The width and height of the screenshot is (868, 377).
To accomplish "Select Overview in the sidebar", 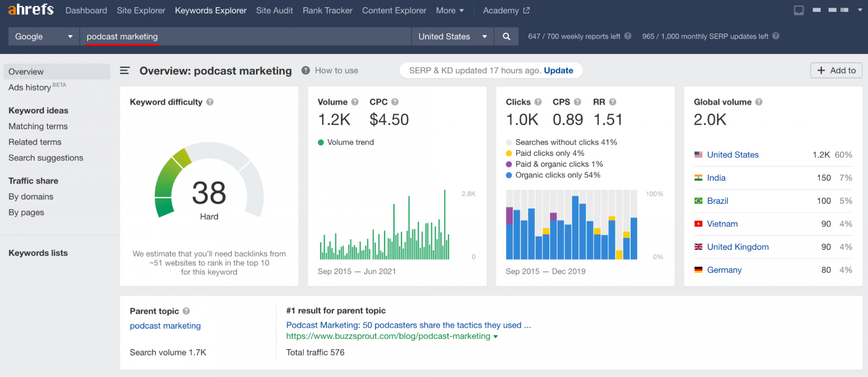I will click(x=57, y=71).
